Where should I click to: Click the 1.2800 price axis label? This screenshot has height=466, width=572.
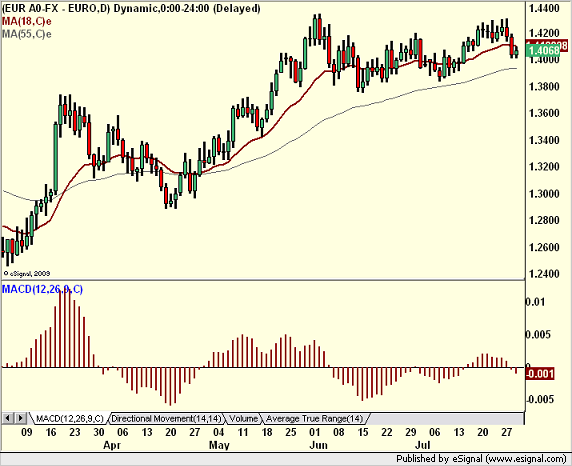[544, 220]
